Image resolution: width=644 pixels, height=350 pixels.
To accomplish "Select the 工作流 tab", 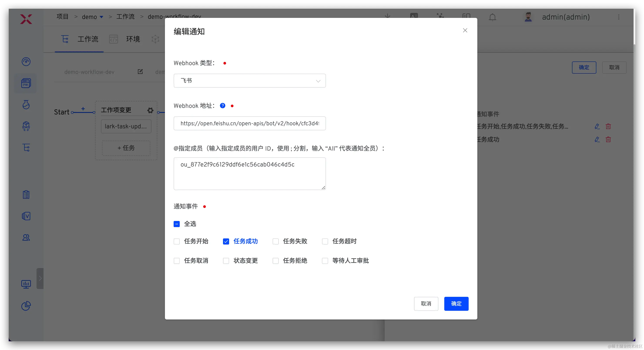I will [x=87, y=39].
